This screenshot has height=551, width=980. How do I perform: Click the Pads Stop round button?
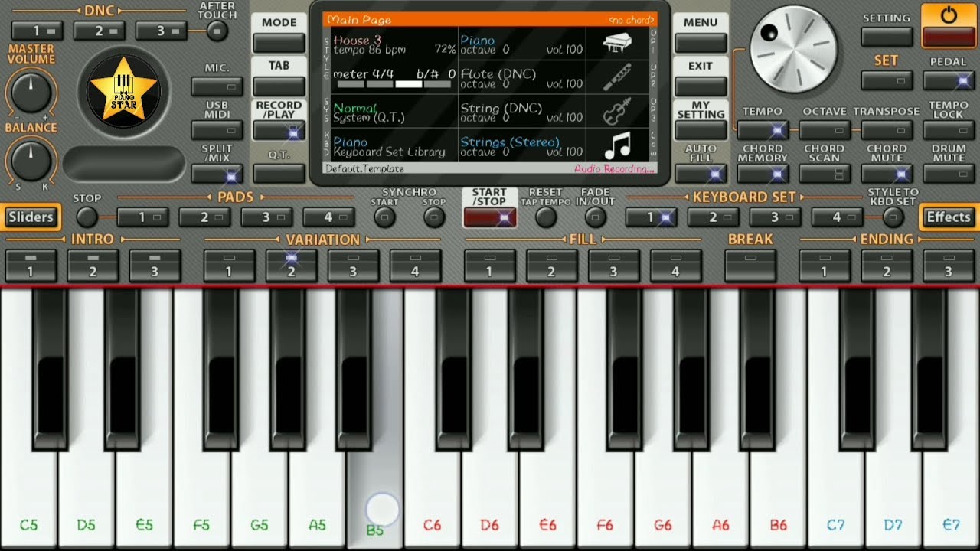pyautogui.click(x=87, y=217)
